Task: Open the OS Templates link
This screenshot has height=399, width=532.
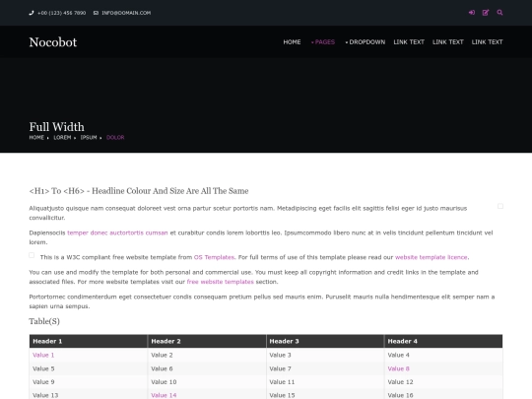Action: coord(214,257)
